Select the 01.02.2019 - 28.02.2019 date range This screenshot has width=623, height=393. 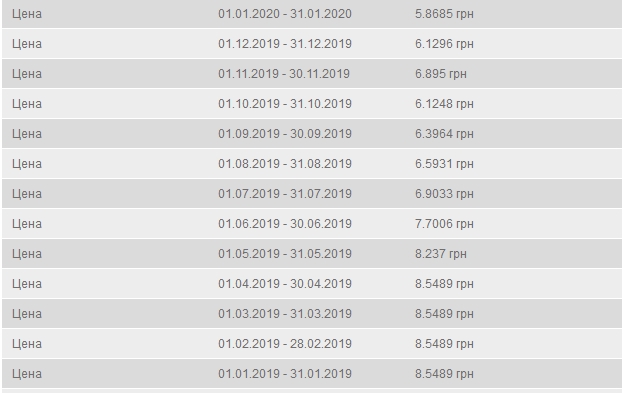[x=285, y=344]
